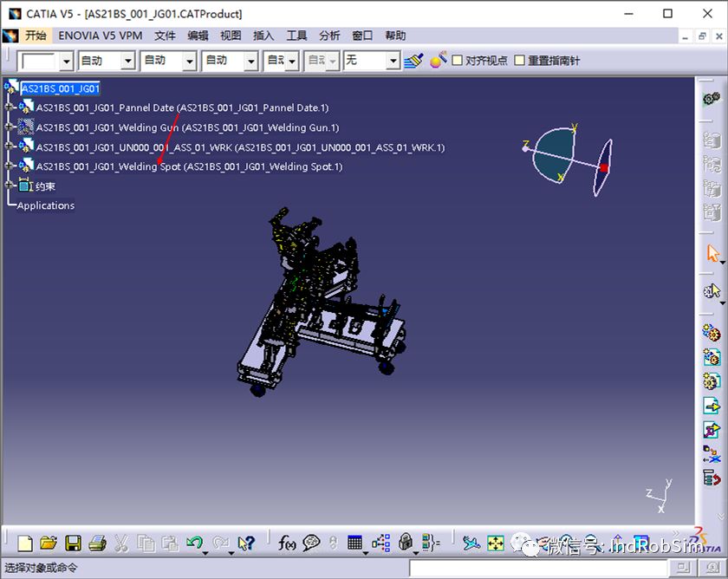Open the first 自动 dropdown
This screenshot has height=579, width=728.
point(127,61)
